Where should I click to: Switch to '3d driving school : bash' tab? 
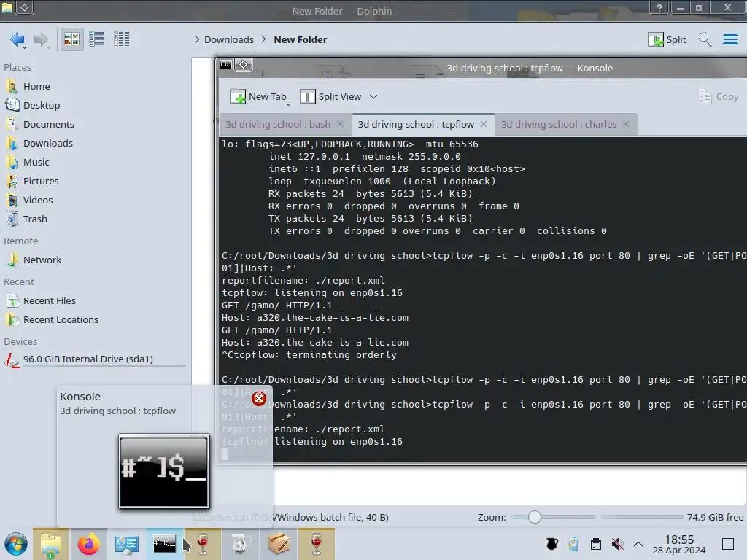[x=278, y=124]
